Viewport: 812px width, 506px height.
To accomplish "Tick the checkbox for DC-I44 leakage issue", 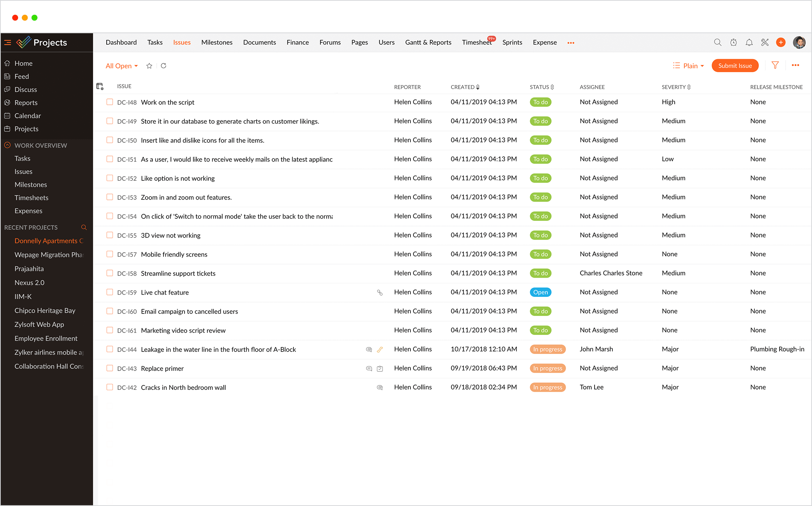I will (x=110, y=349).
